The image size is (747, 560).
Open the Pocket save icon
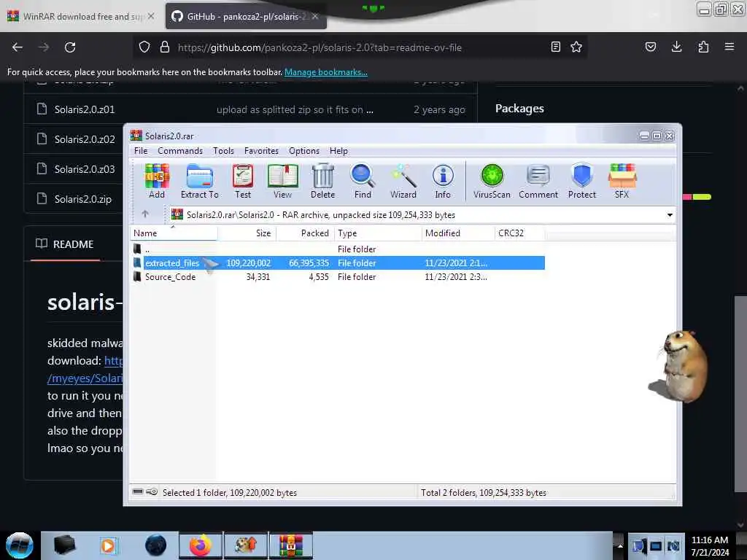(x=651, y=47)
